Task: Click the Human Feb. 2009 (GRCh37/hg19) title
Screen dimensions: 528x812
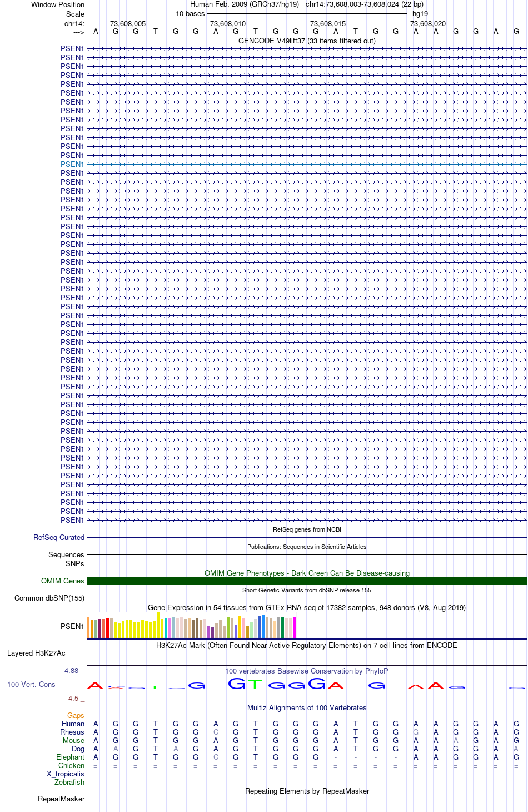Action: [x=245, y=4]
